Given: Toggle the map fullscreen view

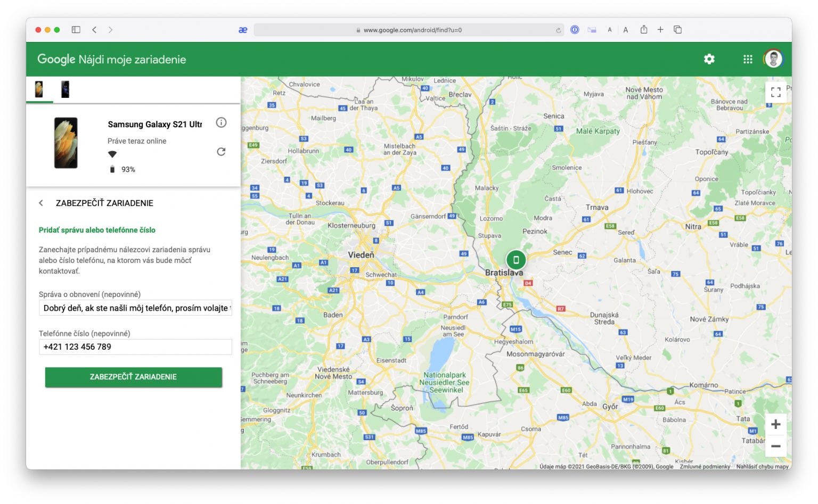Looking at the screenshot, I should pos(776,93).
